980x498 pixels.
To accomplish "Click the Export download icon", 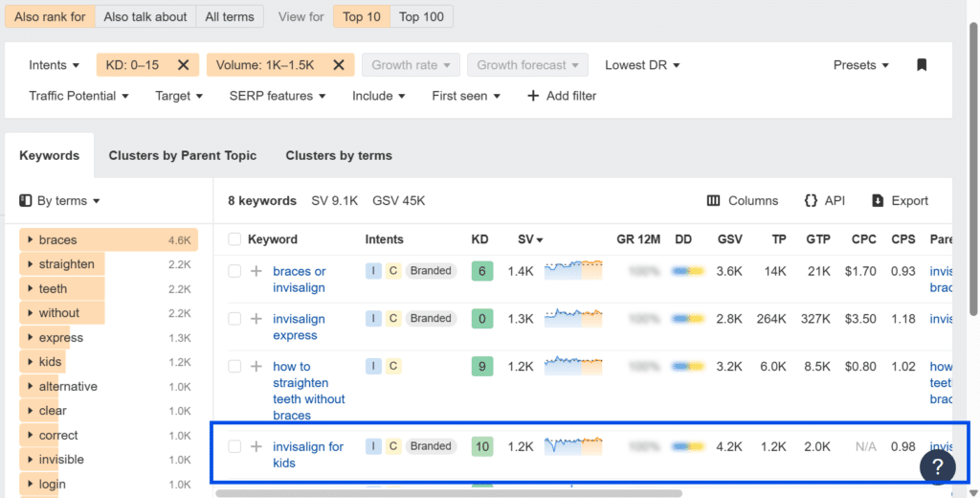I will [878, 201].
